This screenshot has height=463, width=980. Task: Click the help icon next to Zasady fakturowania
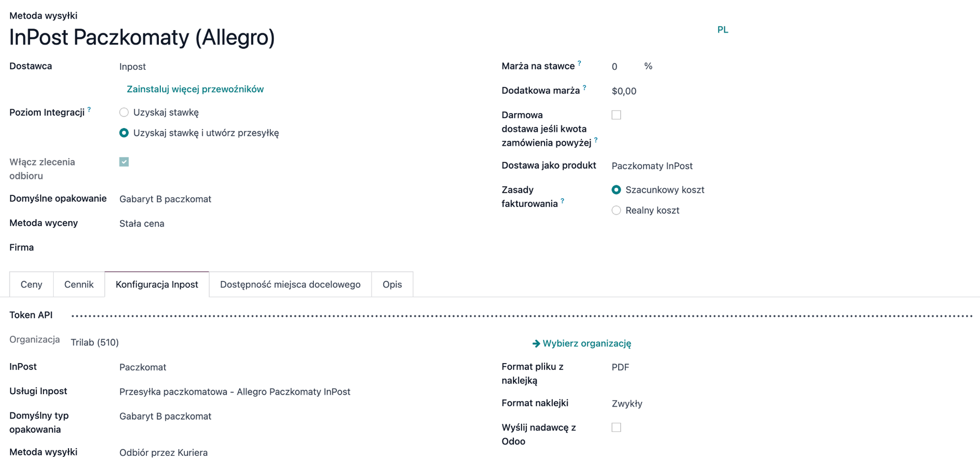(562, 201)
